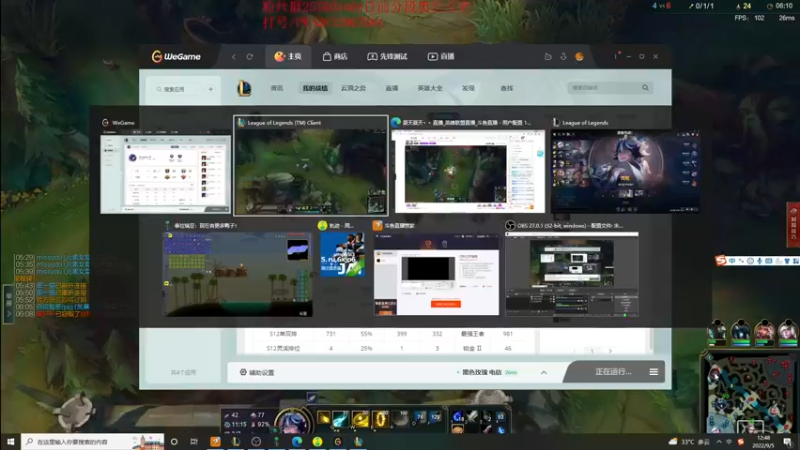Open 辅助设置 settings

(257, 372)
